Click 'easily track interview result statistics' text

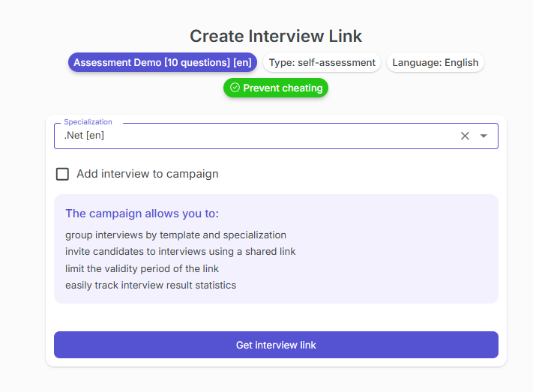click(150, 285)
